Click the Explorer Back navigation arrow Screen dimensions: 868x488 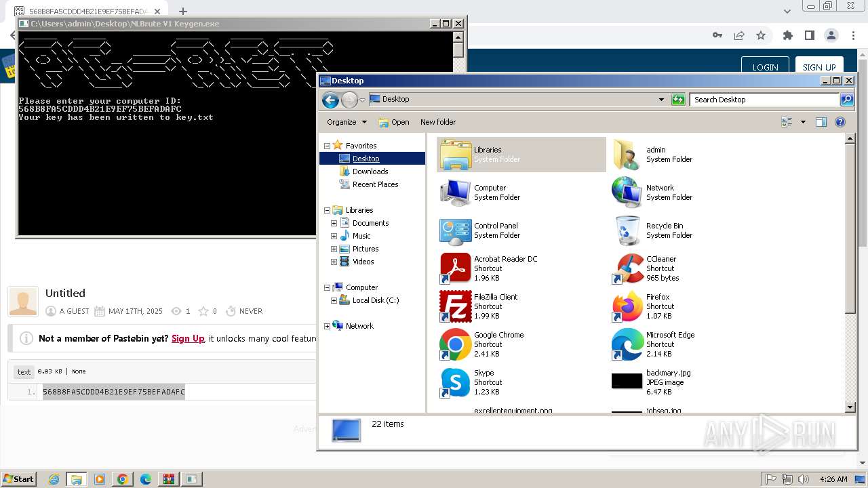coord(330,100)
